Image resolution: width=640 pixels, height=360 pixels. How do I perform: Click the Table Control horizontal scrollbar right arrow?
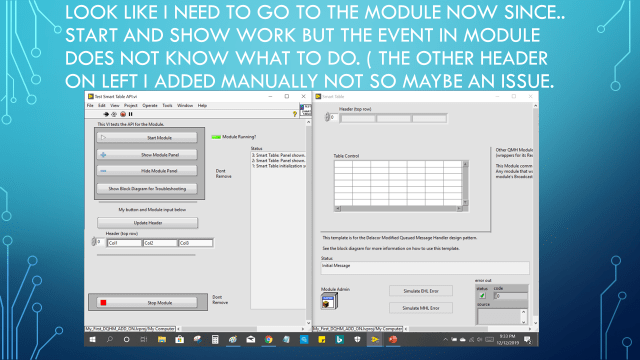point(459,209)
